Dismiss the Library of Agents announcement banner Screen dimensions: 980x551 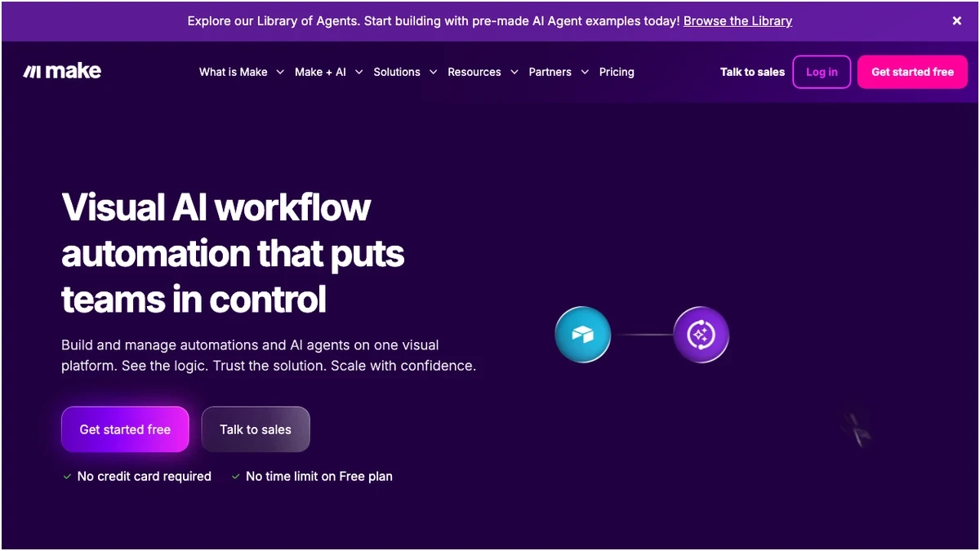coord(956,21)
